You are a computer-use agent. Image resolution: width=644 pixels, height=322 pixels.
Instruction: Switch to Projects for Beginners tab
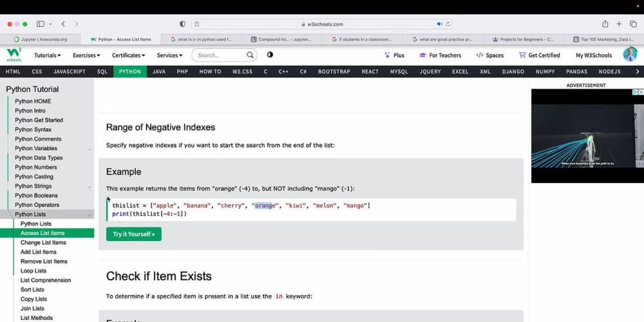(x=523, y=39)
